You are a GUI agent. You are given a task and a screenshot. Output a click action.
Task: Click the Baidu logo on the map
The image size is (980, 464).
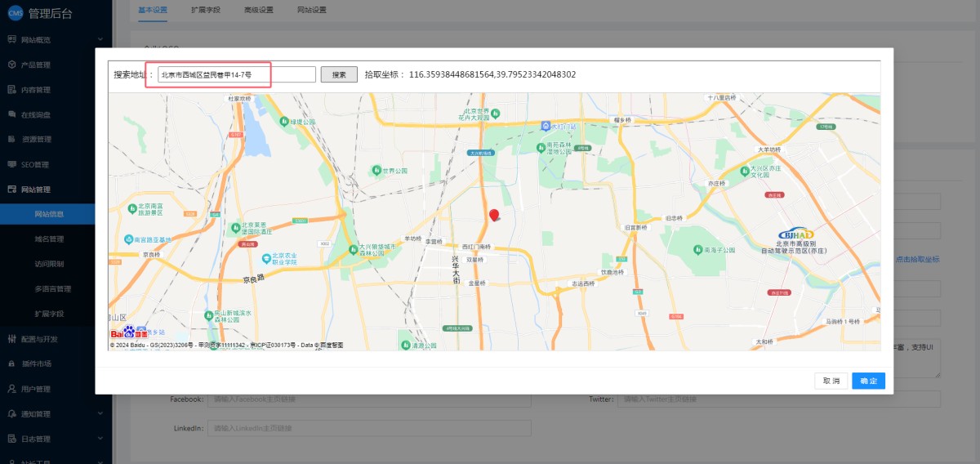coord(129,332)
